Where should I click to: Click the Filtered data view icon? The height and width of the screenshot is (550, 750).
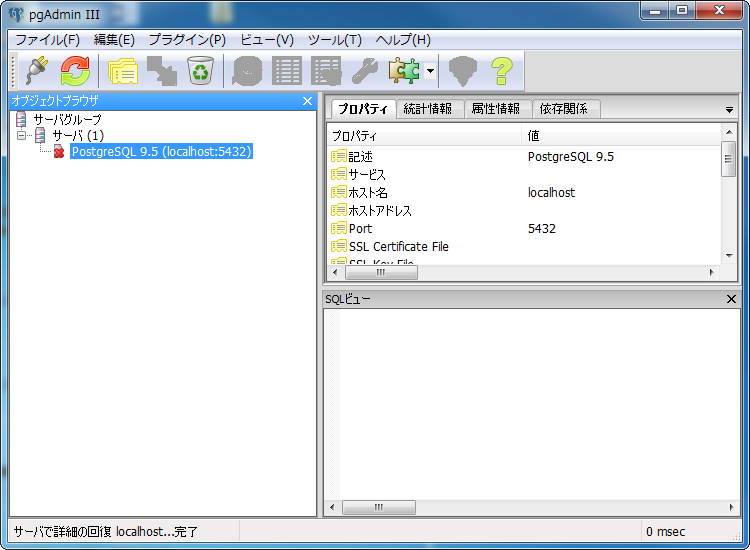click(x=326, y=71)
